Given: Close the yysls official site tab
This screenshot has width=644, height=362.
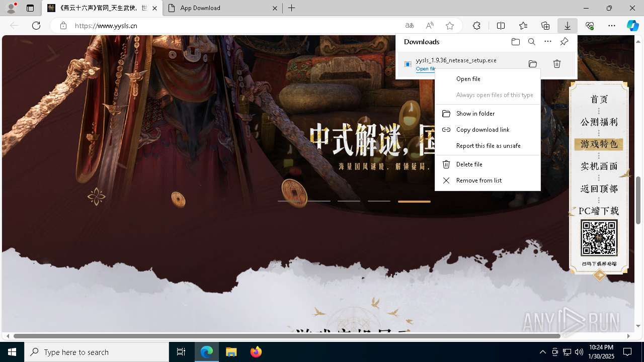Looking at the screenshot, I should click(155, 8).
